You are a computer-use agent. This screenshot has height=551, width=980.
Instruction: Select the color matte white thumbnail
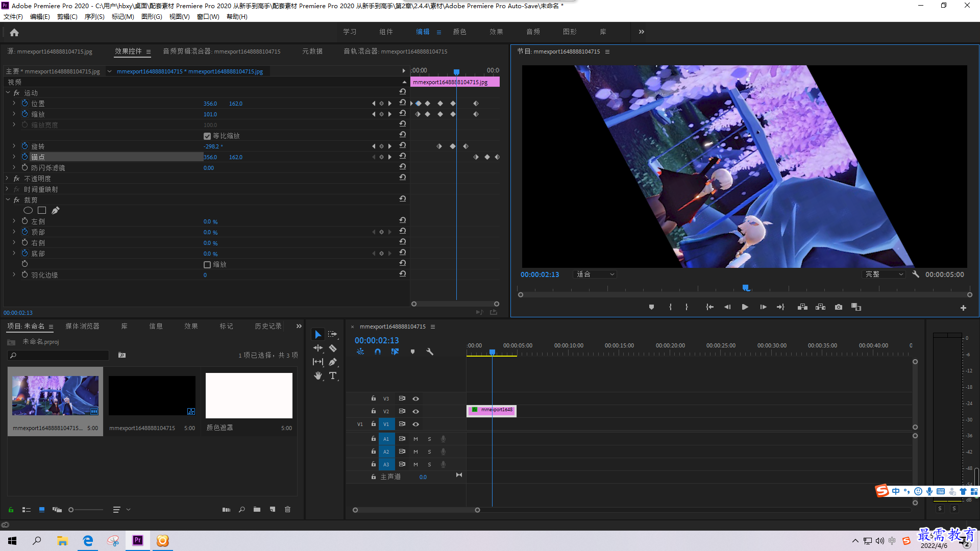[249, 395]
